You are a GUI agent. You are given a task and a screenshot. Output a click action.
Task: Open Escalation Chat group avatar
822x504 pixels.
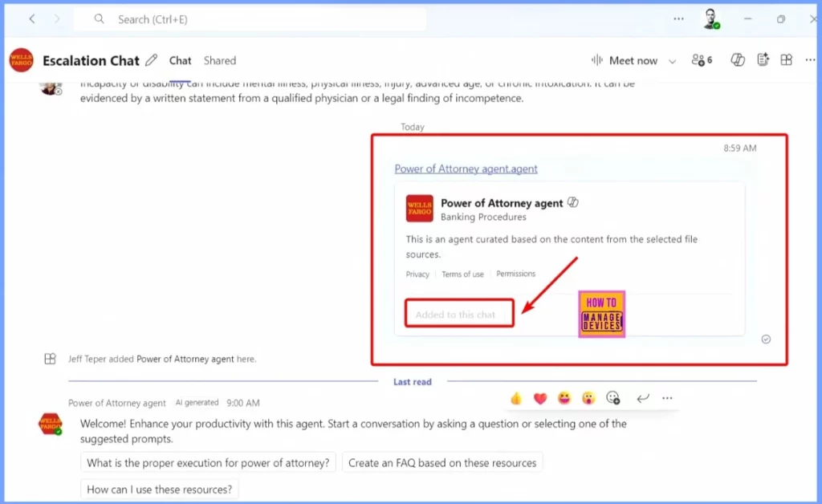point(22,60)
